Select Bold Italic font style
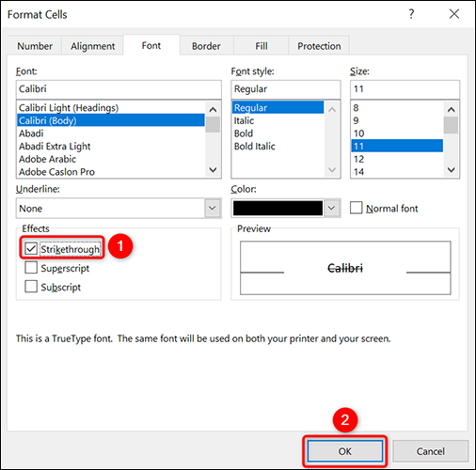 [x=278, y=146]
